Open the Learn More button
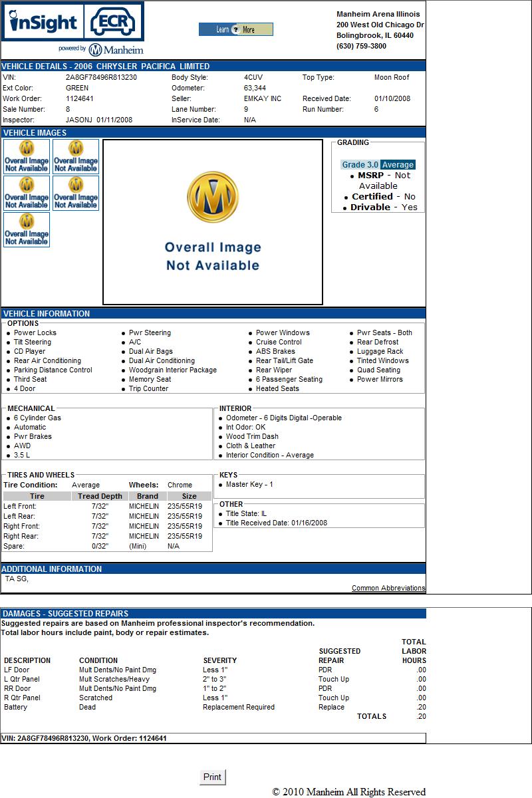 click(236, 30)
